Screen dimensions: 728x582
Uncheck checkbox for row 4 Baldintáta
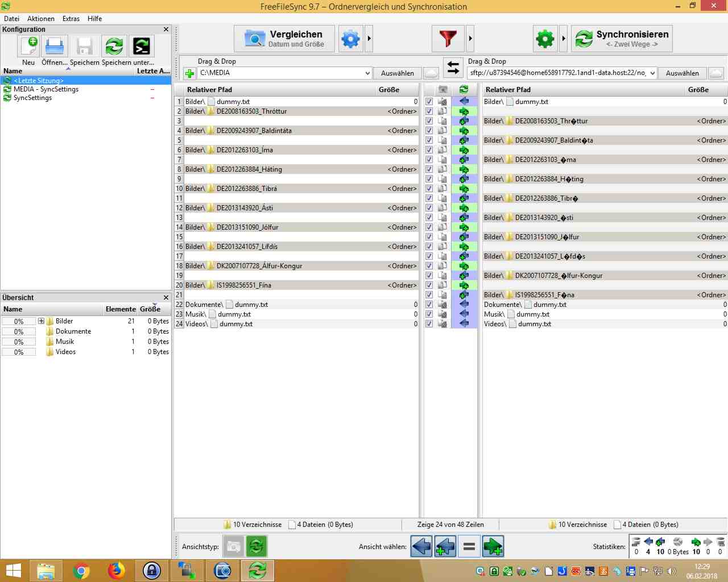point(429,131)
